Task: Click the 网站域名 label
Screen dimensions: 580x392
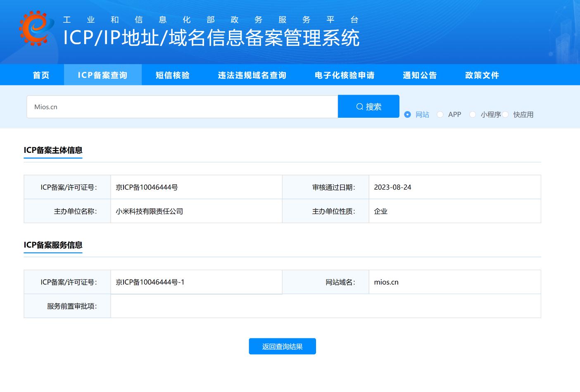Action: [340, 282]
